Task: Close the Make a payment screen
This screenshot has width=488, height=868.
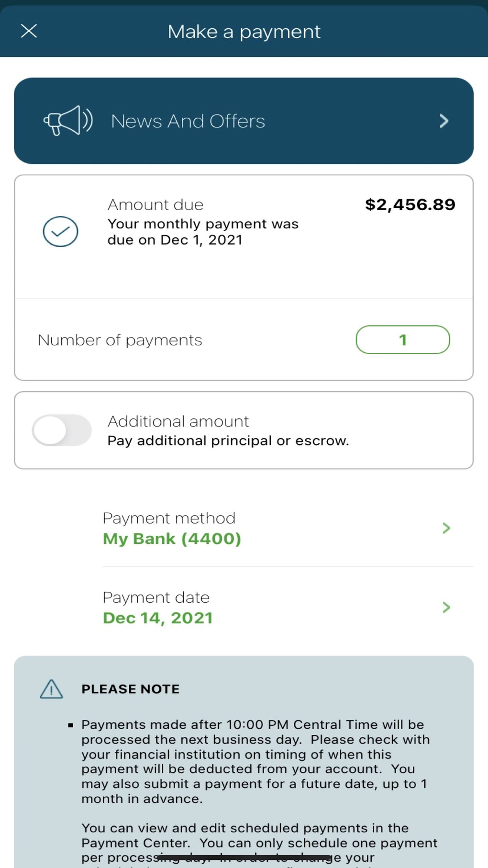Action: coord(29,31)
